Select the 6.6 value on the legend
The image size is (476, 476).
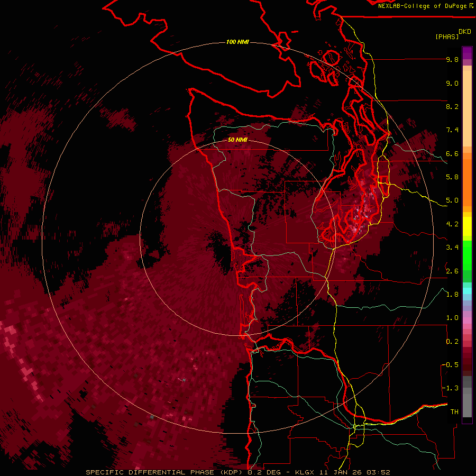[x=452, y=153]
